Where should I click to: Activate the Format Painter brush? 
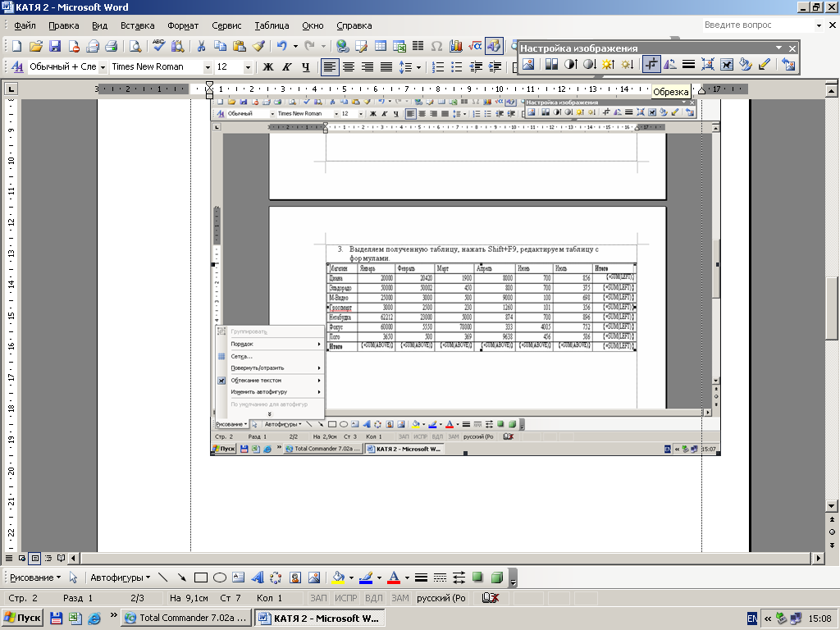click(258, 47)
